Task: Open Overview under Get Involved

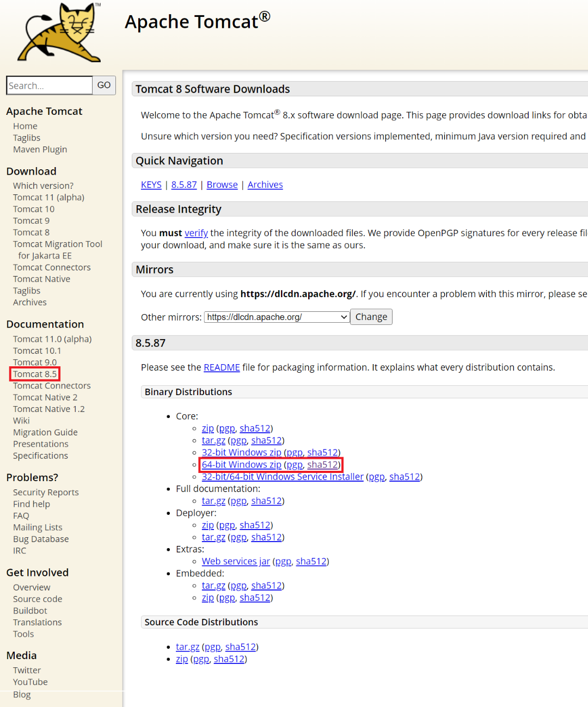Action: click(x=32, y=588)
